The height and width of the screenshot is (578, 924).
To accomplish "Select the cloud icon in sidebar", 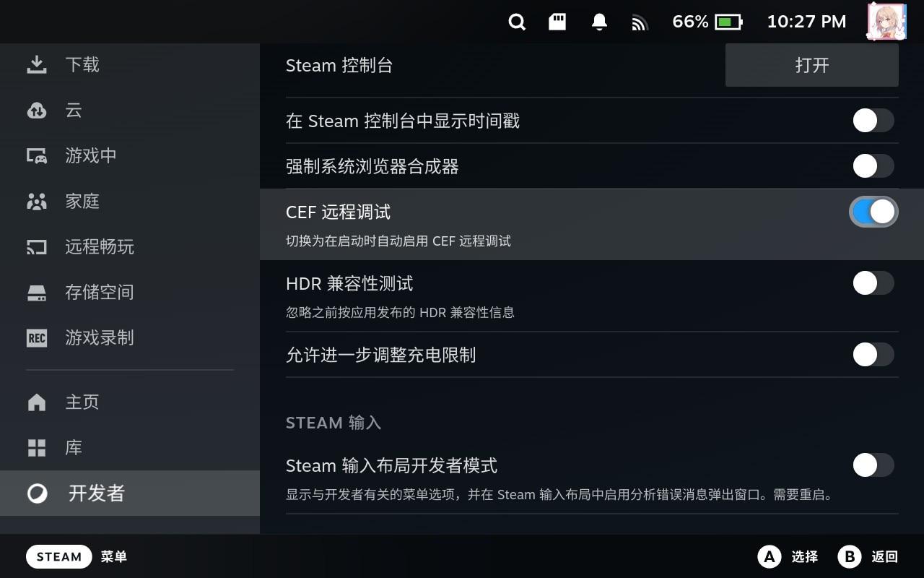I will point(37,111).
